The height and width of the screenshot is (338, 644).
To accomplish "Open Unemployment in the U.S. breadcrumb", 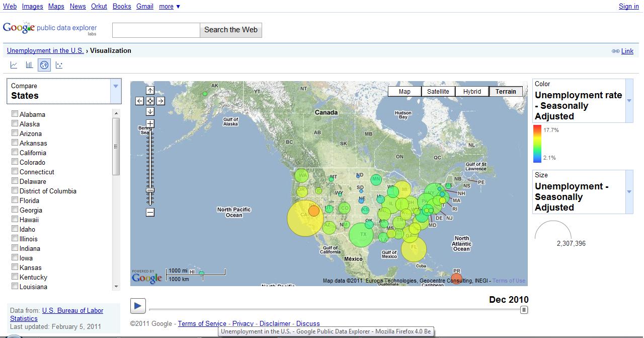I will pos(45,50).
